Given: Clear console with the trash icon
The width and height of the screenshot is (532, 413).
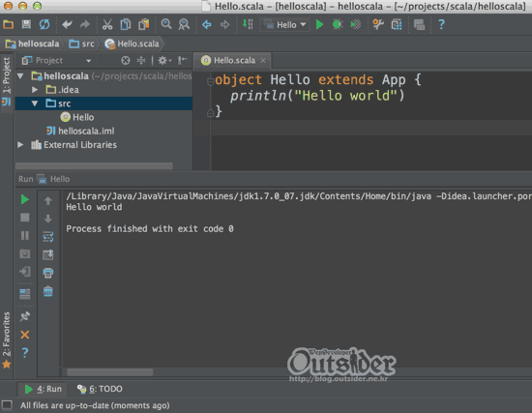Looking at the screenshot, I should point(47,291).
